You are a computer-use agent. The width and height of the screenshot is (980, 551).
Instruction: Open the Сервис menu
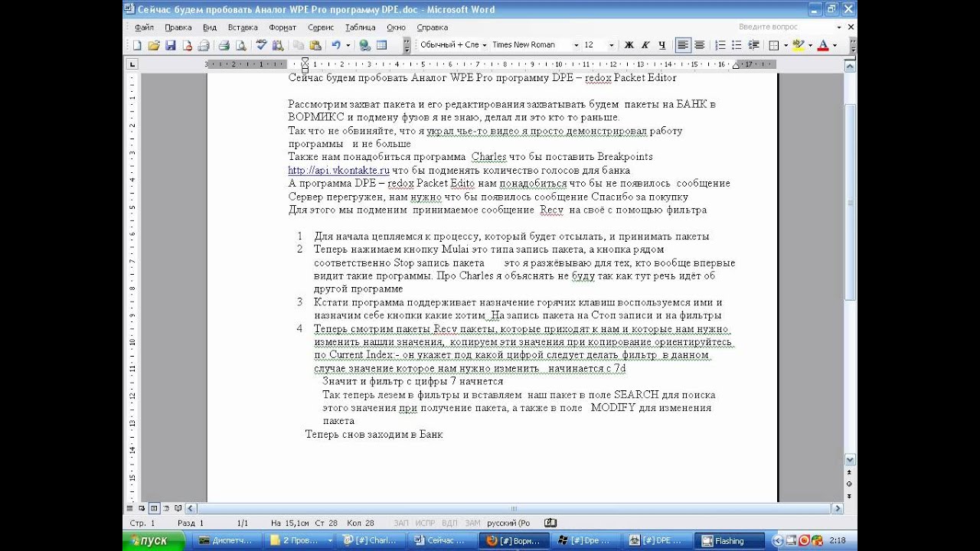click(x=321, y=28)
